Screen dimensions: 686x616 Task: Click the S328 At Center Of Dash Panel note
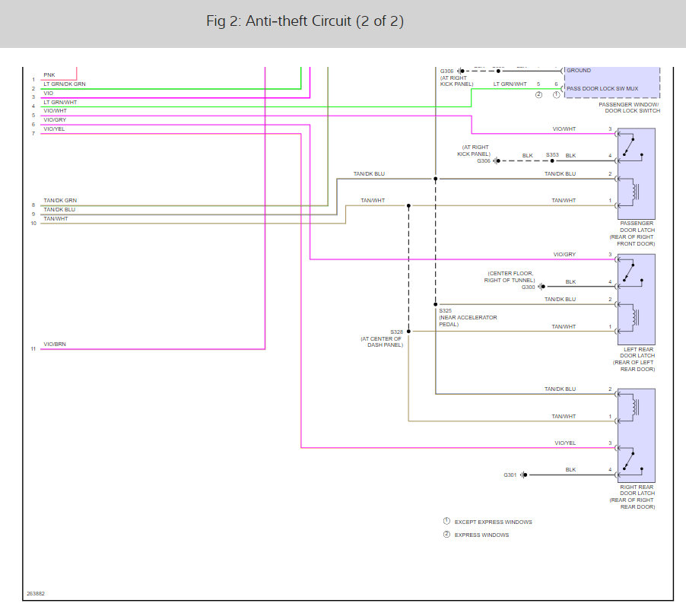382,338
